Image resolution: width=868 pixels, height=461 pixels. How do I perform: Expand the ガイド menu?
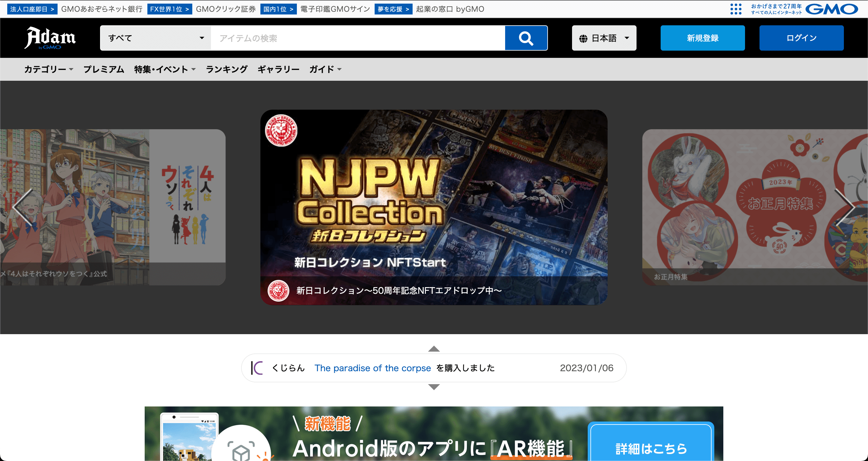tap(325, 69)
